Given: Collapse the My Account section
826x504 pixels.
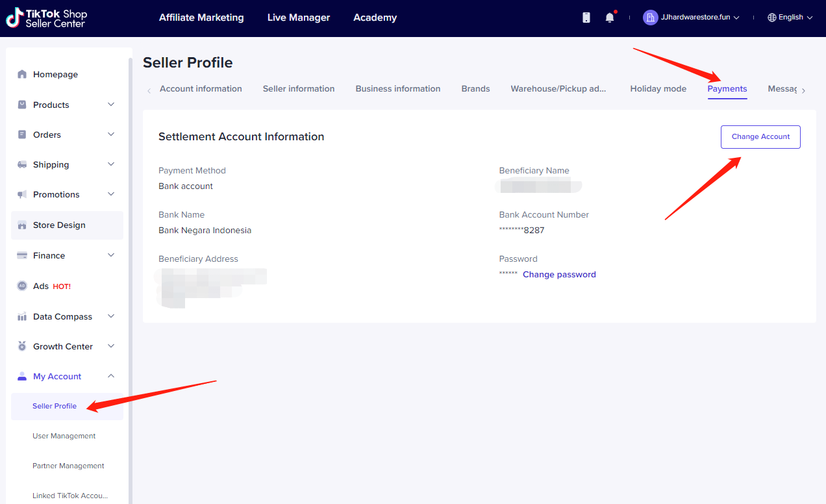Looking at the screenshot, I should pyautogui.click(x=111, y=376).
